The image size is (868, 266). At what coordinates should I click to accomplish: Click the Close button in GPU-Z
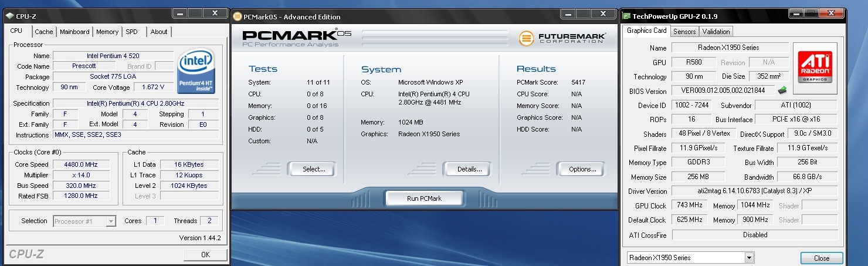(x=822, y=258)
